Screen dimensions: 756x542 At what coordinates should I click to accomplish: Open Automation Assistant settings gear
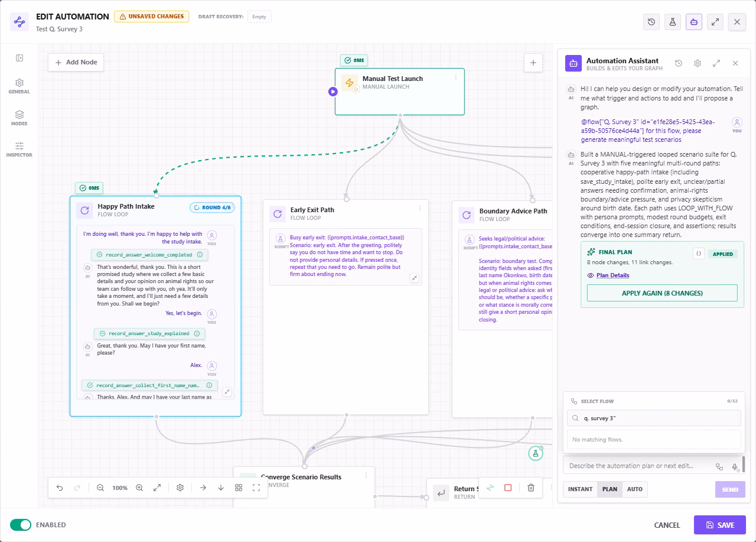[698, 63]
